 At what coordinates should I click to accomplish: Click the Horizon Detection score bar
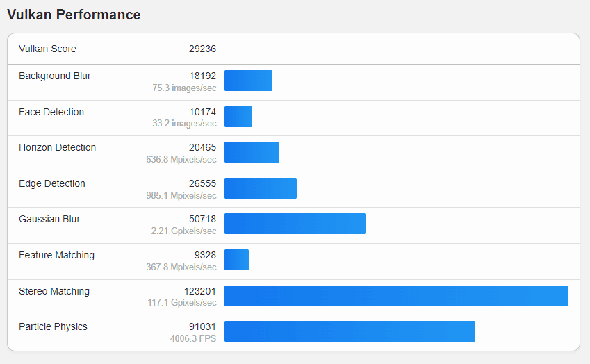pos(252,152)
